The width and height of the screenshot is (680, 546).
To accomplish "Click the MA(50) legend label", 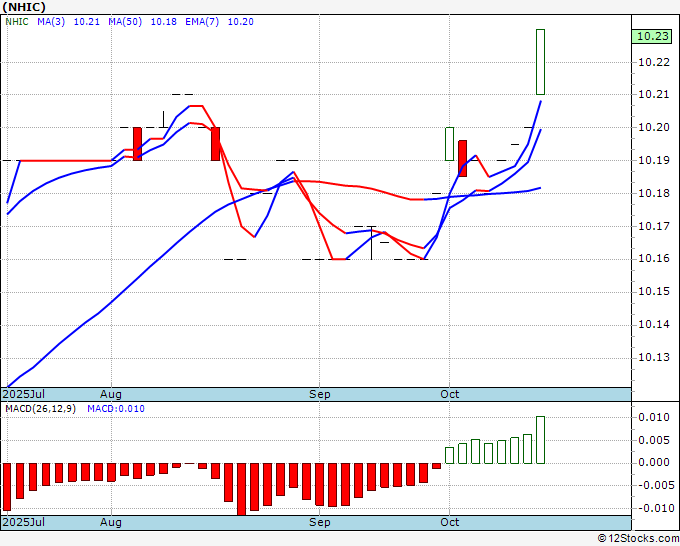I will [125, 22].
